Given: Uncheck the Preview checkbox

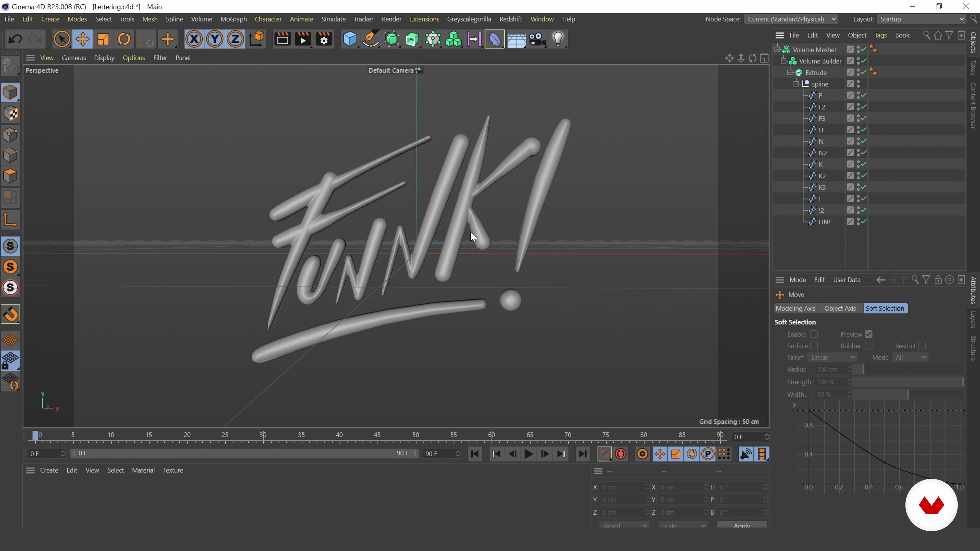Looking at the screenshot, I should point(868,334).
